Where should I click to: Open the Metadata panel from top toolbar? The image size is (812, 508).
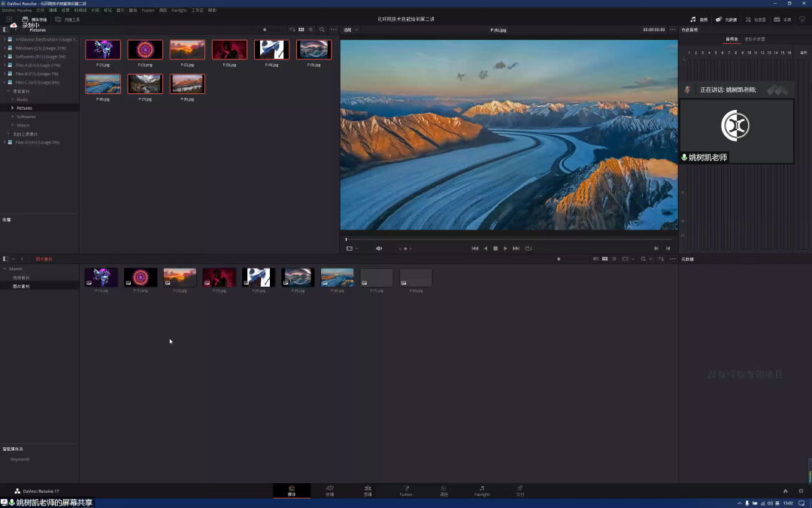[x=726, y=20]
